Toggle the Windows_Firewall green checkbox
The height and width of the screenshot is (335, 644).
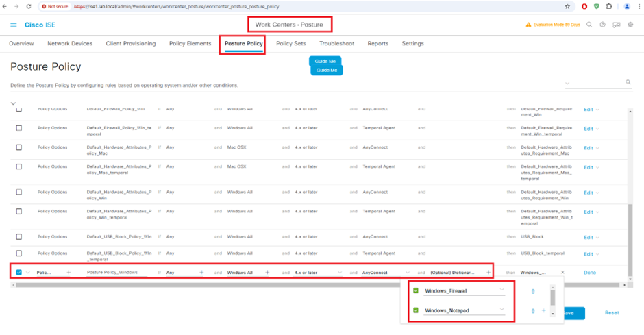416,291
